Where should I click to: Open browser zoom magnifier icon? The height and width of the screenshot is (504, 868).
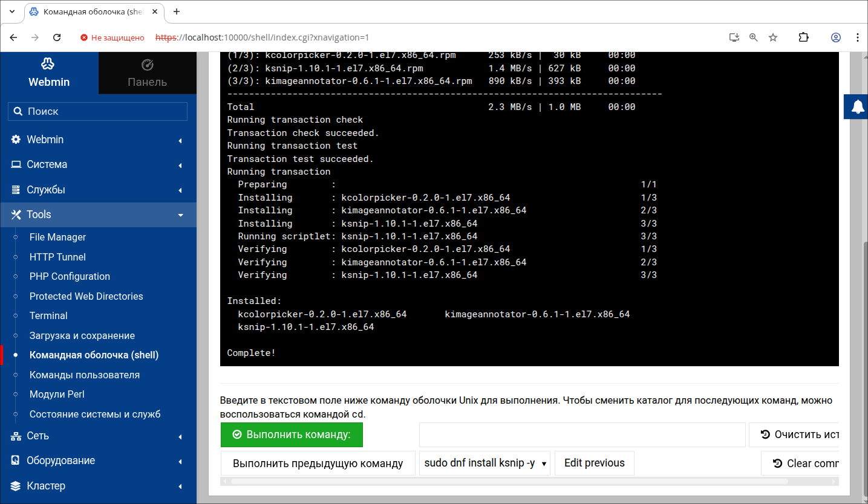[754, 37]
